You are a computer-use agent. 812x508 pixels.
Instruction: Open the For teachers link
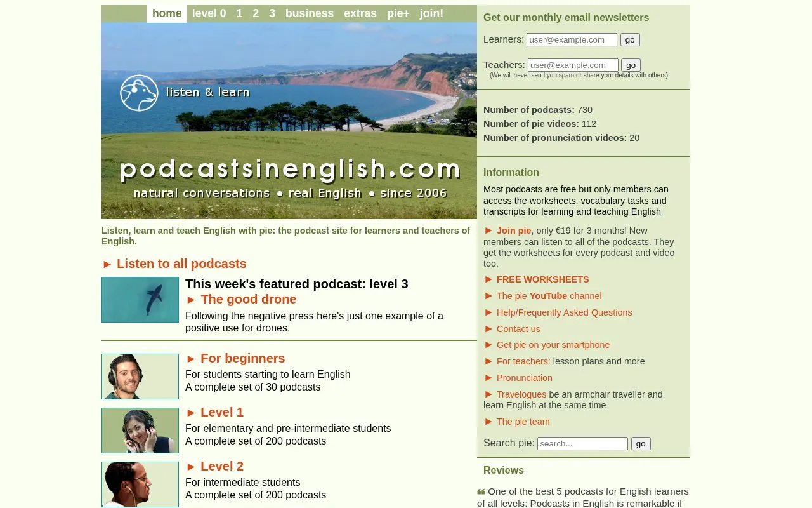523,361
